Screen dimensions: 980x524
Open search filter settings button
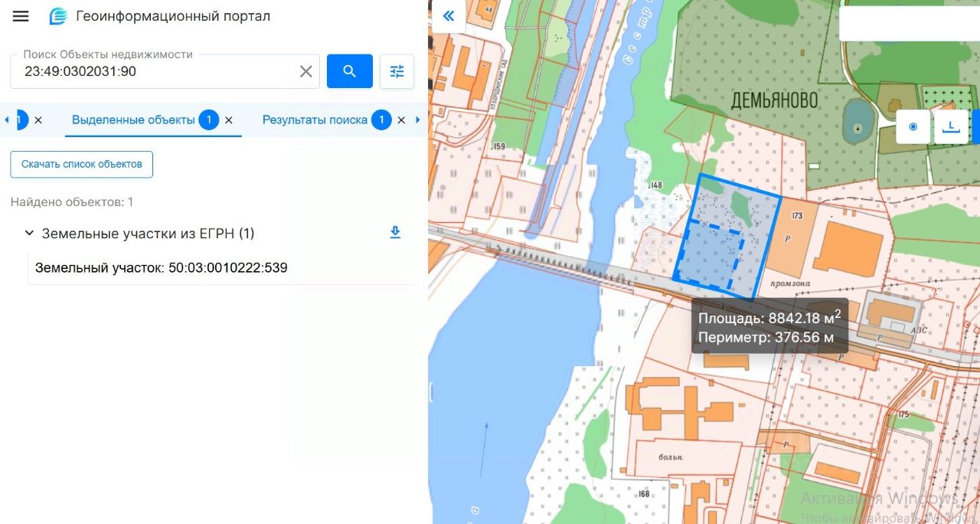pos(397,71)
